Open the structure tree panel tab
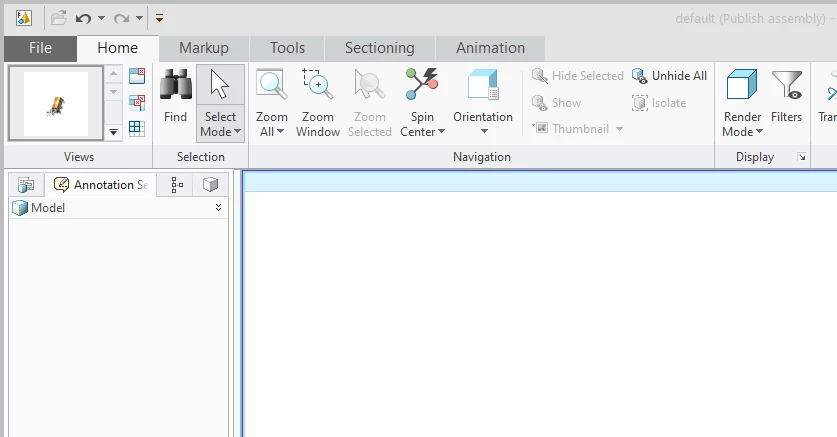837x437 pixels. tap(177, 185)
